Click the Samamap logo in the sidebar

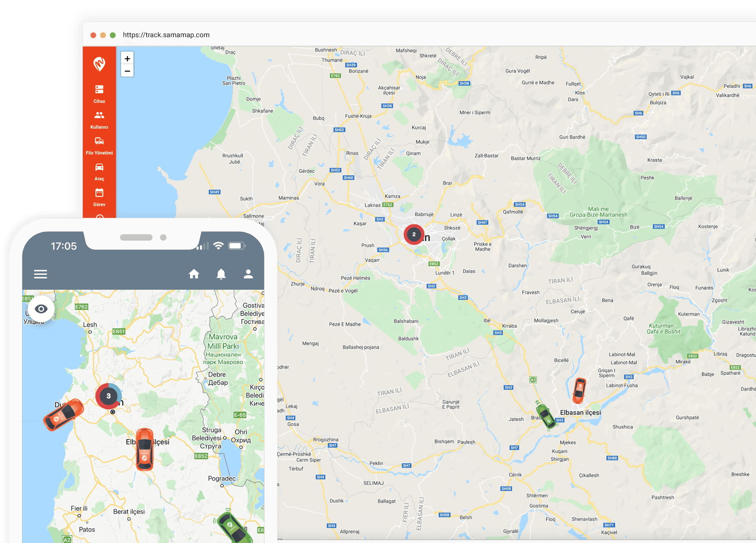click(99, 64)
